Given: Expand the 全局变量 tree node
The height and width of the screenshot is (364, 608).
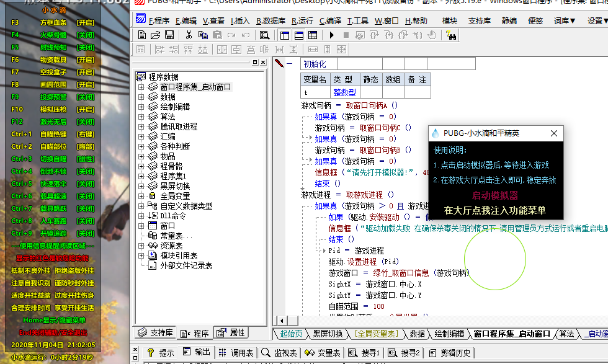Looking at the screenshot, I should 141,196.
